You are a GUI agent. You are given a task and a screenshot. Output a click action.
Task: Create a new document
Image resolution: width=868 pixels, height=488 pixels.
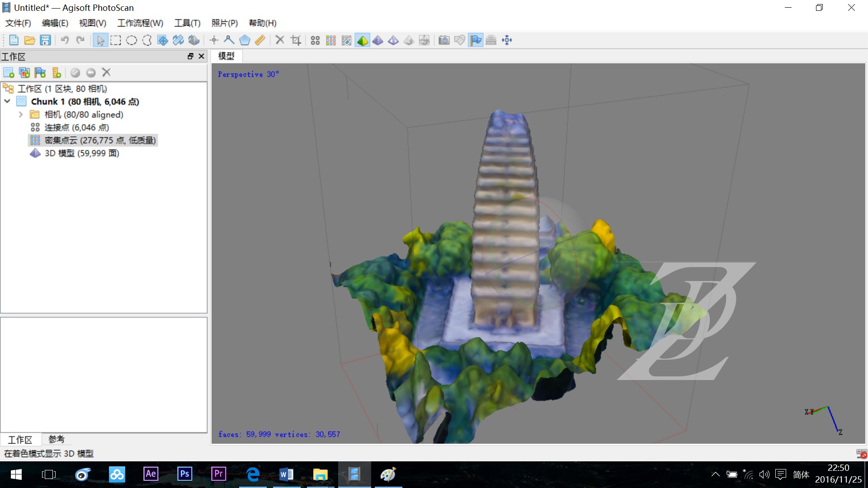click(x=14, y=40)
